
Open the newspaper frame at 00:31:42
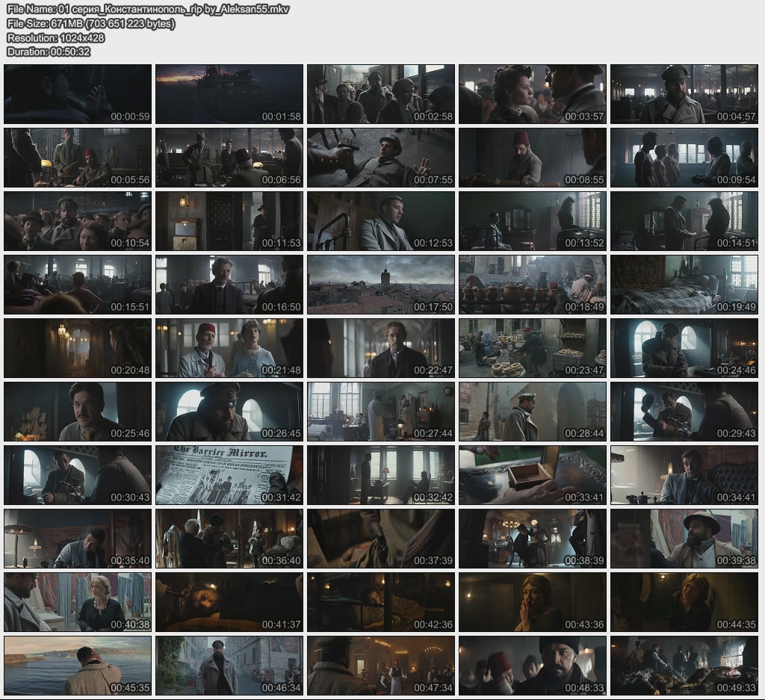coord(229,475)
